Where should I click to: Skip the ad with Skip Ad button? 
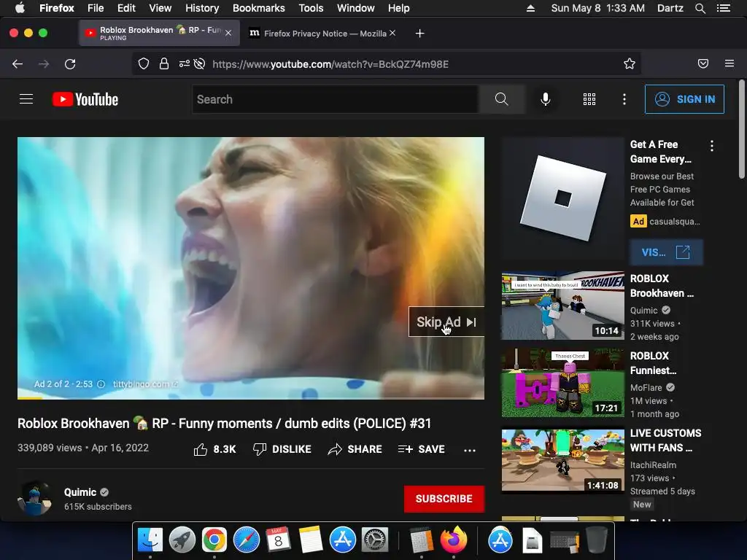pyautogui.click(x=446, y=322)
